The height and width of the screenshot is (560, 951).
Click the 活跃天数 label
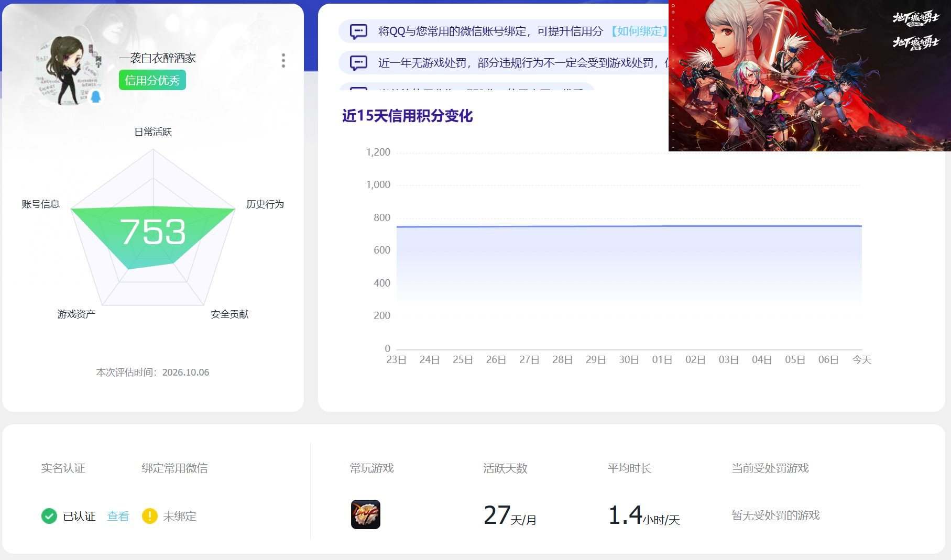505,468
